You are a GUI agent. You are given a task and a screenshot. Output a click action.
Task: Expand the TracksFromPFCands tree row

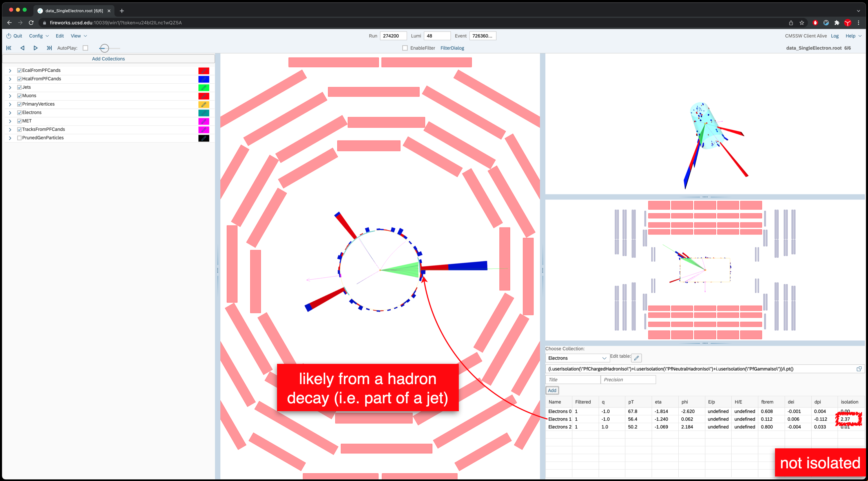click(10, 129)
